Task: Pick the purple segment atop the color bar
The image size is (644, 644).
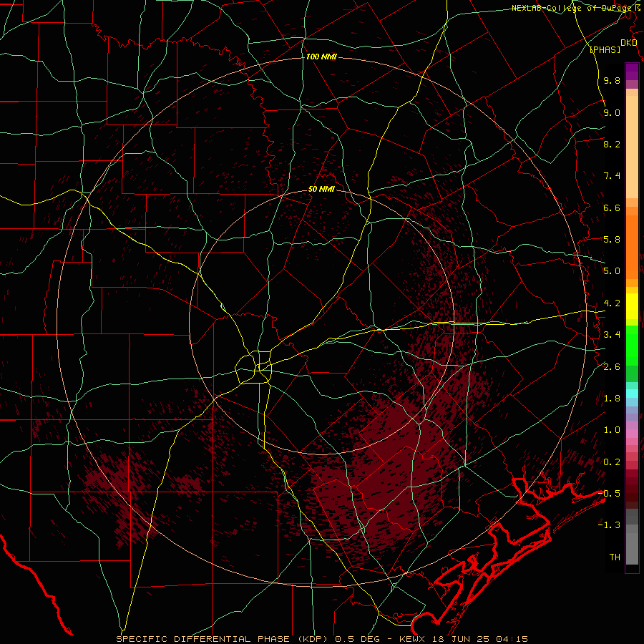Action: coord(632,72)
